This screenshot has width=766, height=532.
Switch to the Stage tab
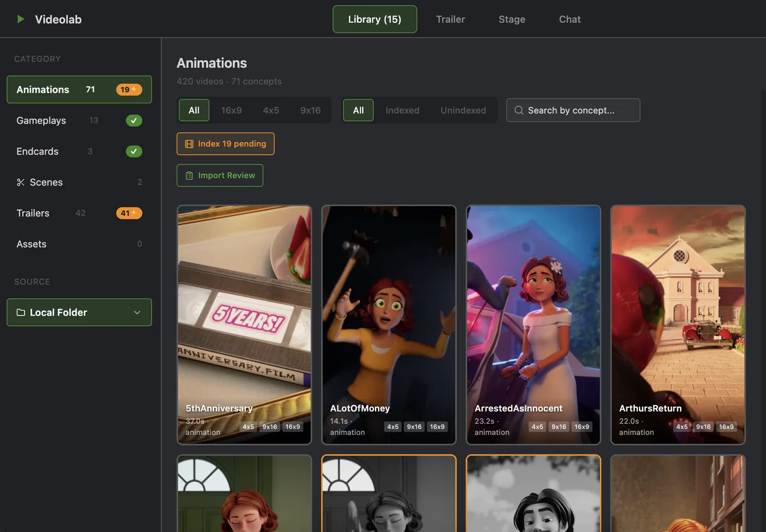[512, 19]
